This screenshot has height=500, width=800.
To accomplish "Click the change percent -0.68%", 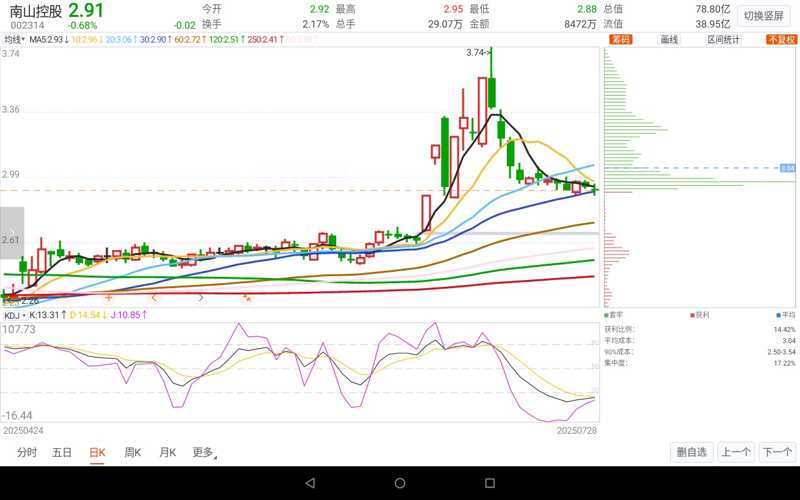I will pyautogui.click(x=83, y=25).
